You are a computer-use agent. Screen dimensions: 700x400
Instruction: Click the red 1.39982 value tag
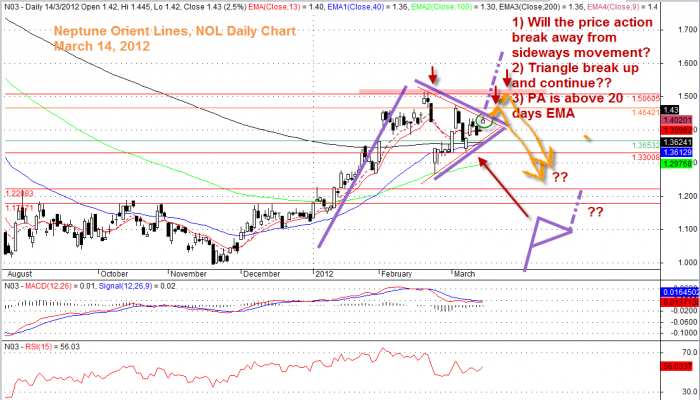click(677, 130)
